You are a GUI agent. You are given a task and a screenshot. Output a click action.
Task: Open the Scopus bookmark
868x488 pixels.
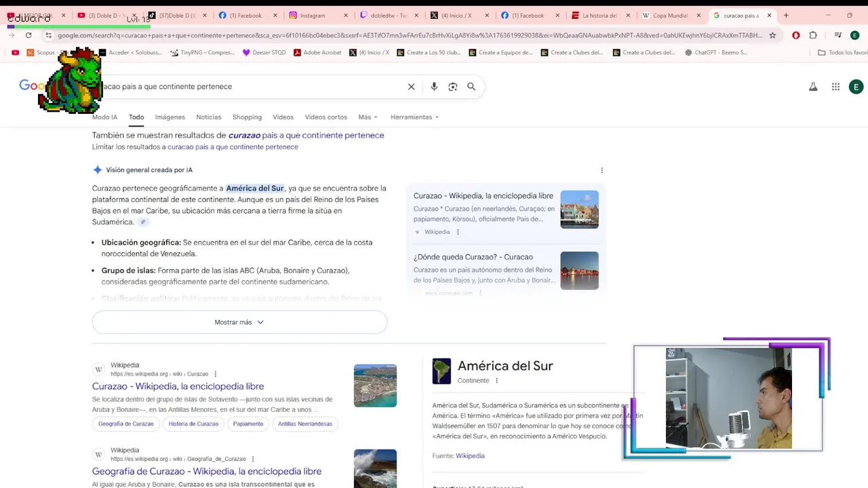(x=41, y=52)
